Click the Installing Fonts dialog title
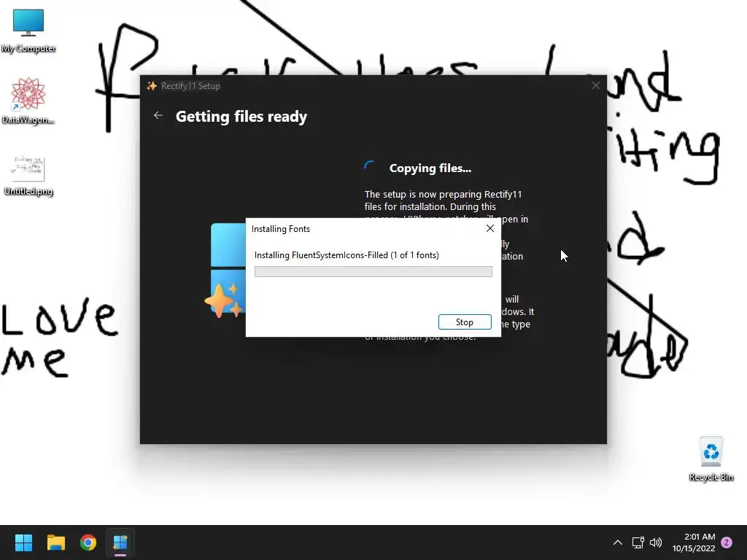This screenshot has width=747, height=560. tap(281, 229)
